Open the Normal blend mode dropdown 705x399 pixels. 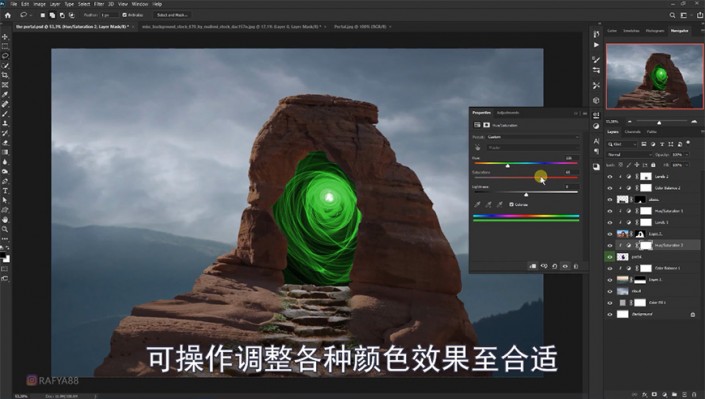tap(629, 154)
